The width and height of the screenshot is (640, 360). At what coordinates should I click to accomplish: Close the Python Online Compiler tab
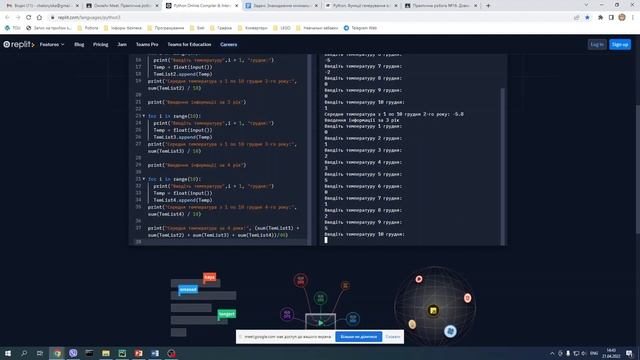(236, 6)
